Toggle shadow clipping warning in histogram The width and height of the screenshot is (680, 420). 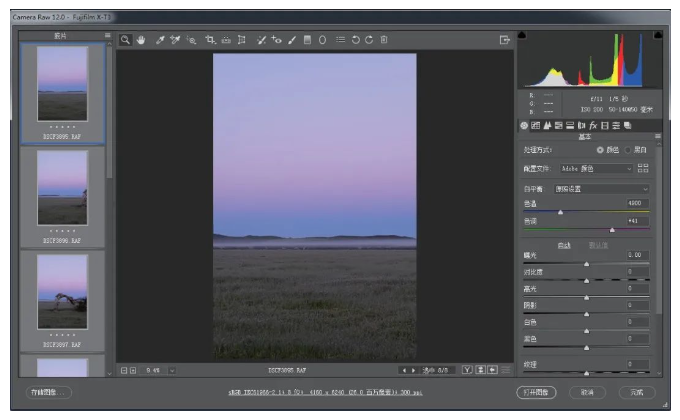point(522,35)
